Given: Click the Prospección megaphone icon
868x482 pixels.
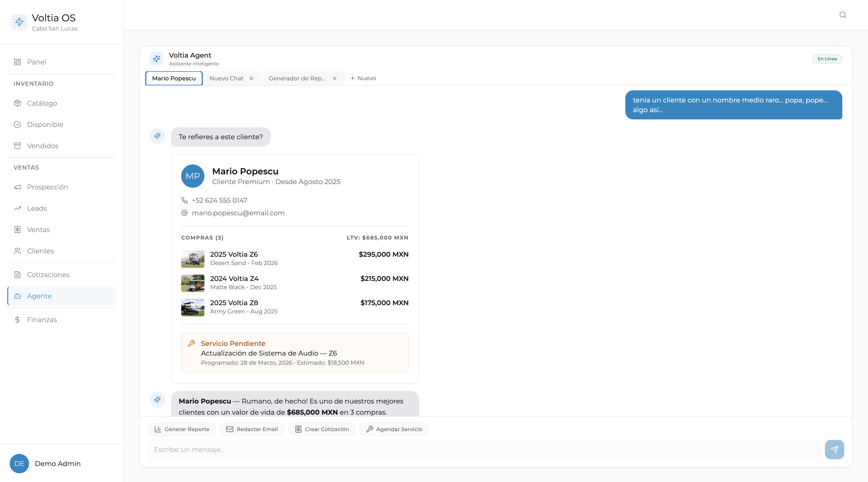Looking at the screenshot, I should (17, 187).
